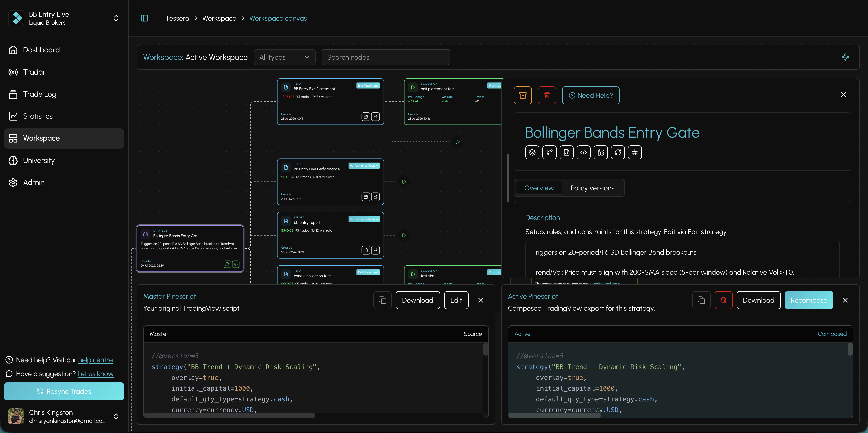
Task: Open the University section
Action: click(64, 161)
